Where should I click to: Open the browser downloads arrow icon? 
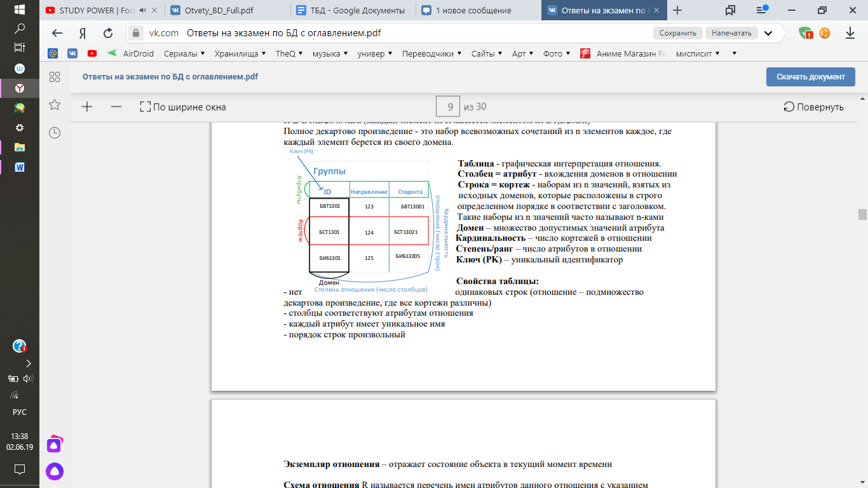pyautogui.click(x=850, y=33)
